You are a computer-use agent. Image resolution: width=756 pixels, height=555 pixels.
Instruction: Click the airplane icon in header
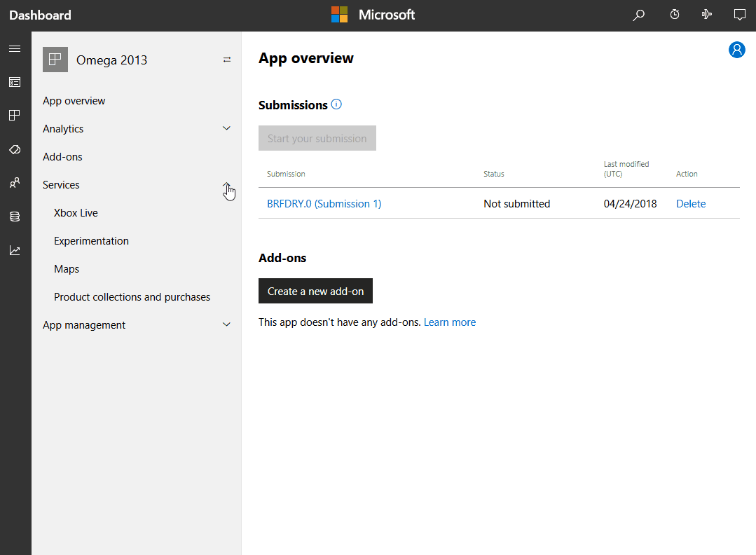707,15
